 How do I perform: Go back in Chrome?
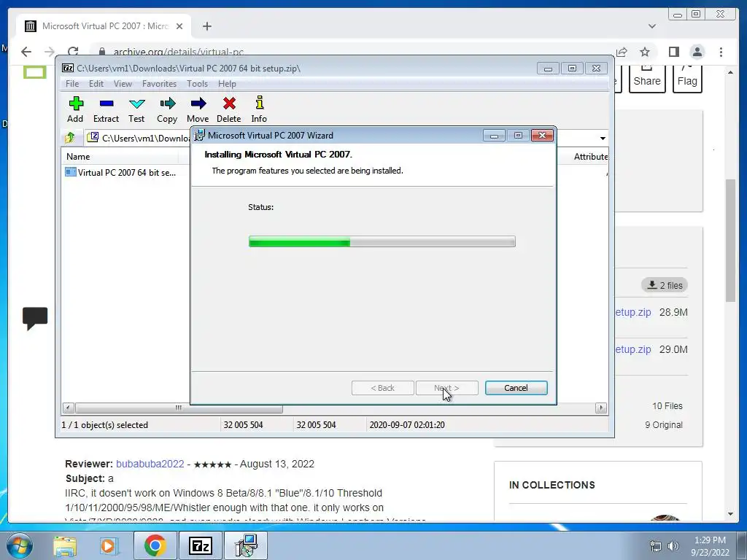pyautogui.click(x=26, y=52)
